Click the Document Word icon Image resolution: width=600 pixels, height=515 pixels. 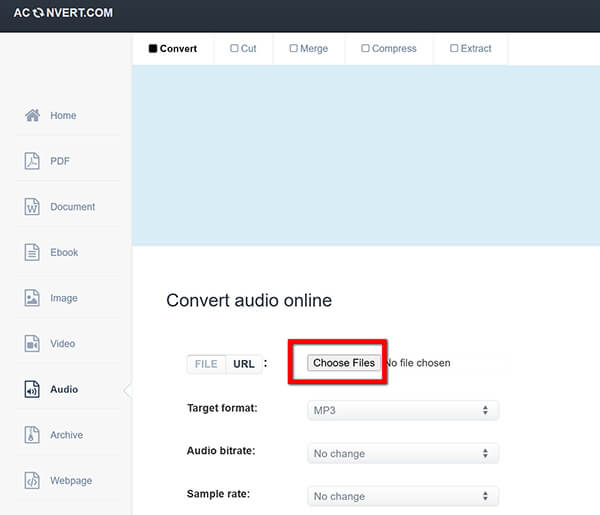click(x=32, y=207)
